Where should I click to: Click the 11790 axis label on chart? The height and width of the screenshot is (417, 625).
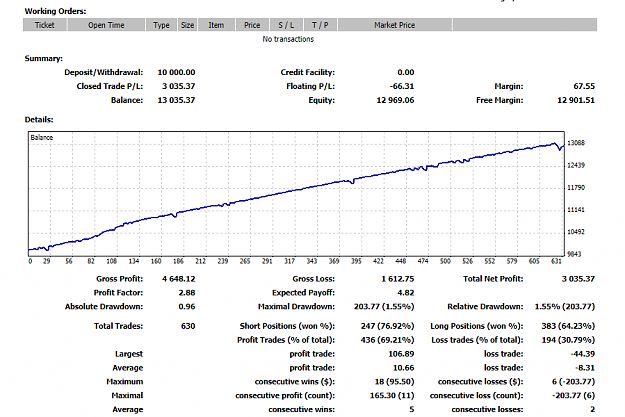tap(576, 187)
